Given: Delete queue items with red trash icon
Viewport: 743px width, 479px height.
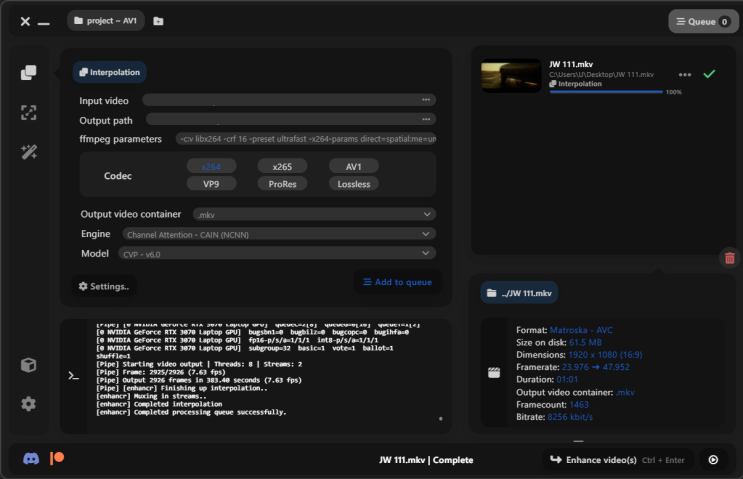Looking at the screenshot, I should 730,258.
